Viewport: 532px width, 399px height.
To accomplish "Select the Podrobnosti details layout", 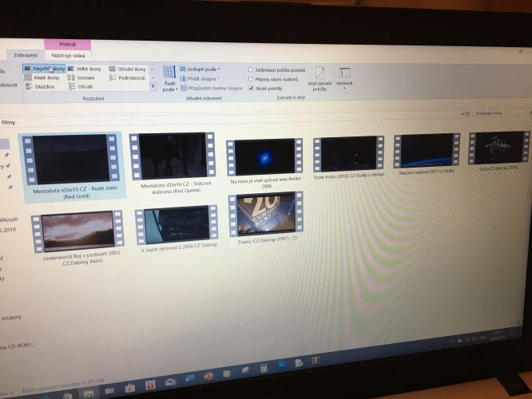I will click(x=128, y=77).
